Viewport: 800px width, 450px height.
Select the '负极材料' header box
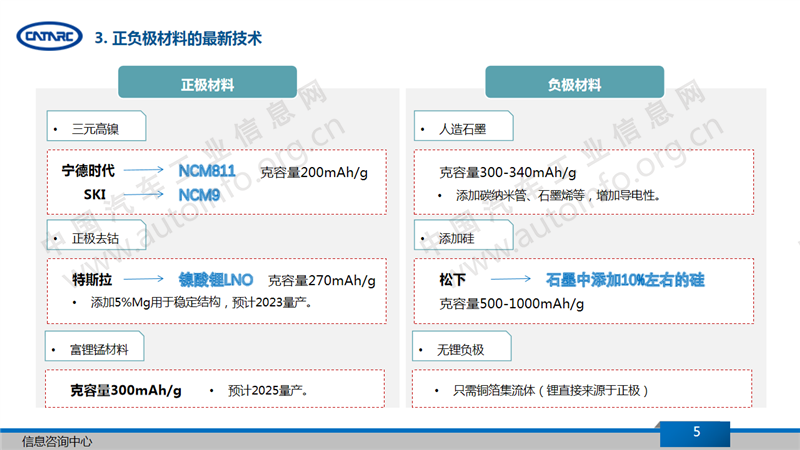pos(574,82)
